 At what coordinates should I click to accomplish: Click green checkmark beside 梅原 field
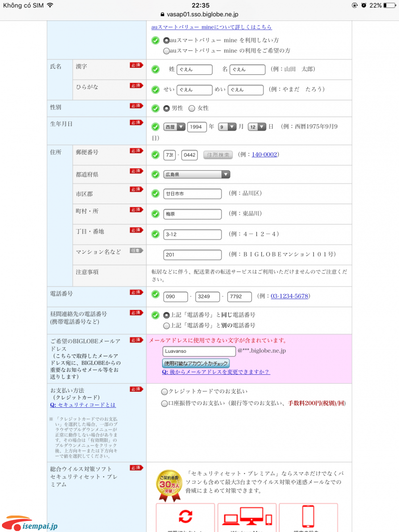pyautogui.click(x=155, y=214)
